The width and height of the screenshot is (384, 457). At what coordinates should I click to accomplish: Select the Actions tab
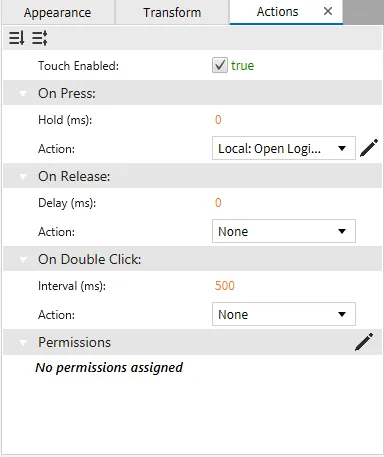point(277,12)
